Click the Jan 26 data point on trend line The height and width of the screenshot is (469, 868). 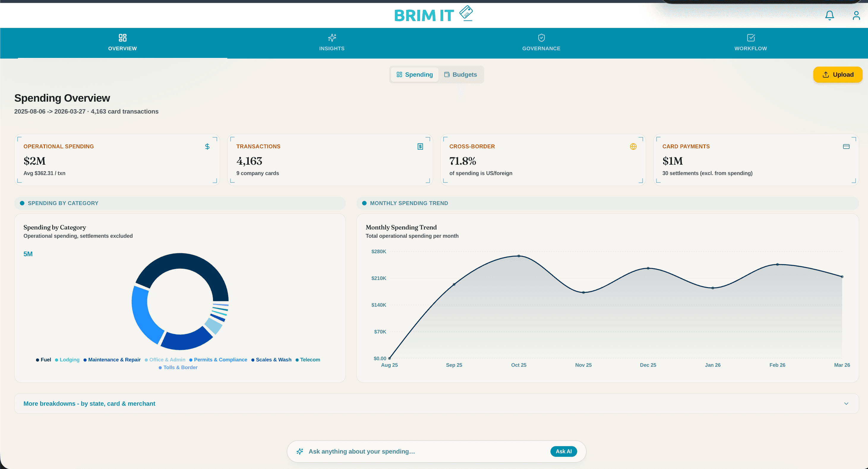(713, 288)
